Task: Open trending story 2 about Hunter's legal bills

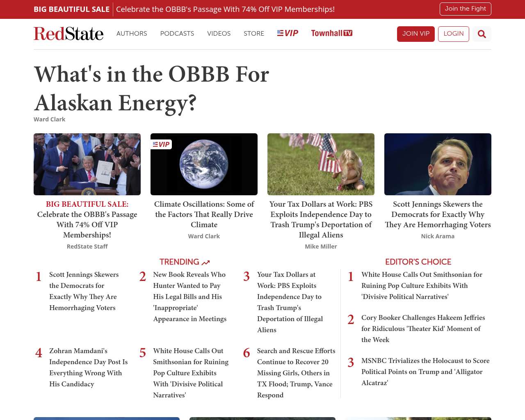Action: (190, 297)
